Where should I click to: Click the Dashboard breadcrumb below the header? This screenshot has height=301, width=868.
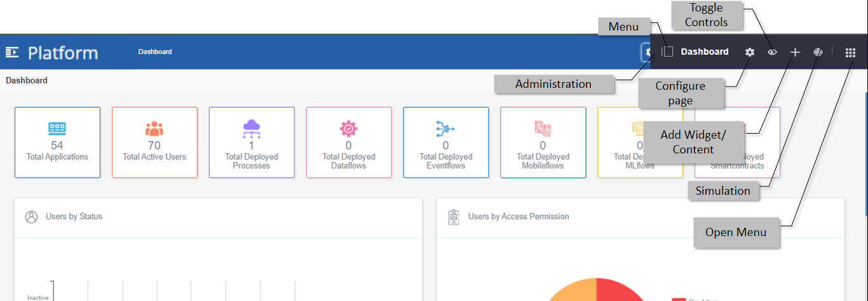click(27, 81)
